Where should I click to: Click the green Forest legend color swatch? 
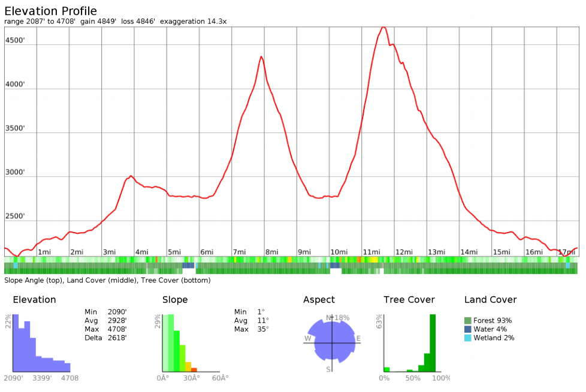(467, 321)
